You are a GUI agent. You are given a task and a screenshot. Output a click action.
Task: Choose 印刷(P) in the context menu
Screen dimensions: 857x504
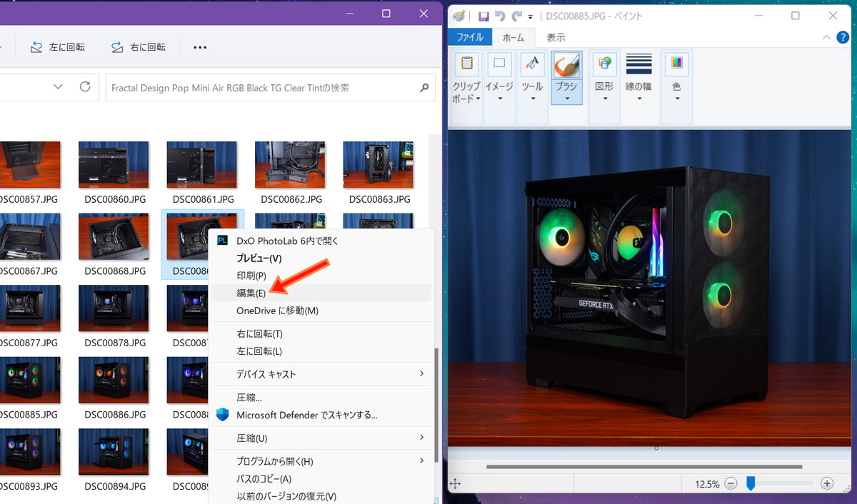coord(321,276)
